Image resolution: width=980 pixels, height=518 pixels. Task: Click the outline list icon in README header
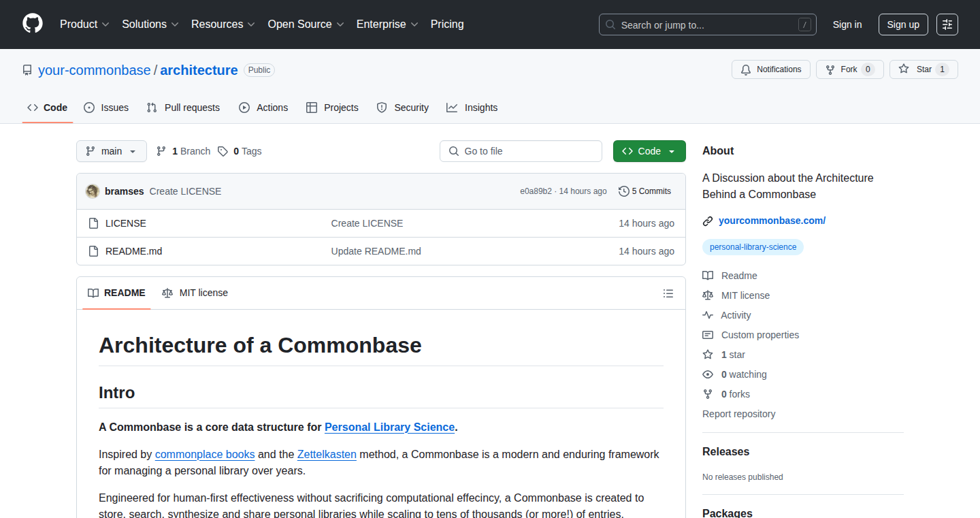coord(668,293)
